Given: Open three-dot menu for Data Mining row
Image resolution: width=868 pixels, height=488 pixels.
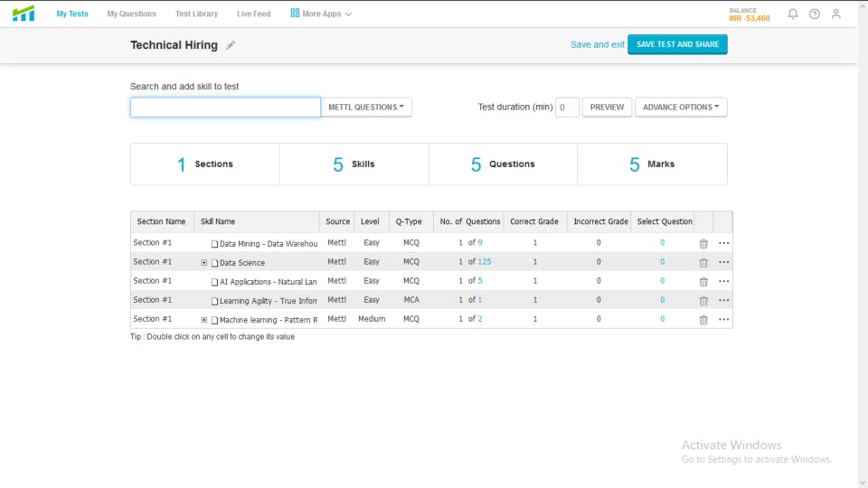Looking at the screenshot, I should [723, 243].
